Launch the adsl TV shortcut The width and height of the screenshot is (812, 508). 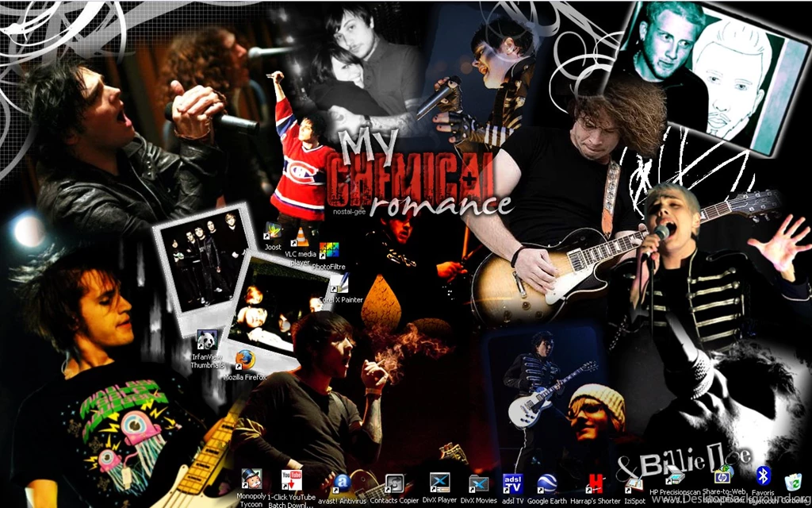tap(513, 484)
